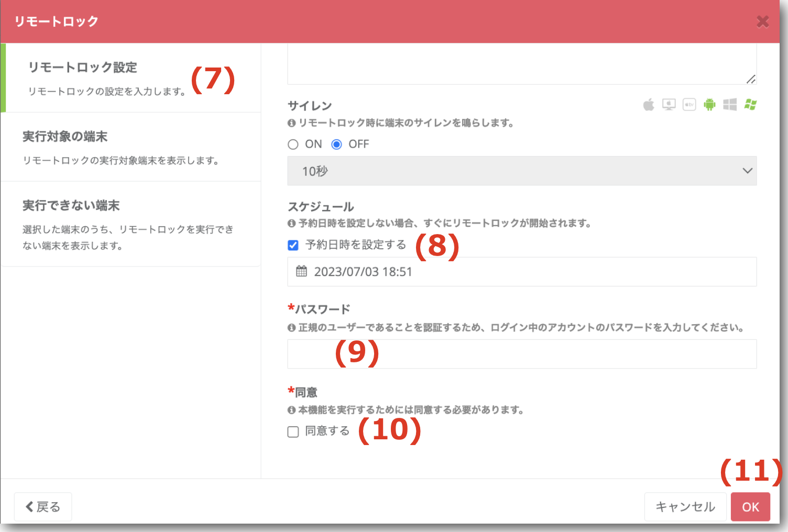Toggle 予約日時を設定する checkbox

[x=293, y=245]
